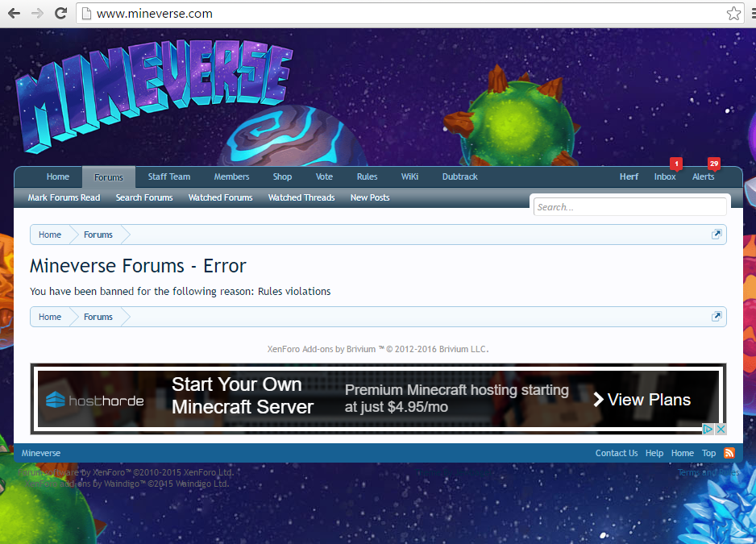Click Home in bottom breadcrumb
The image size is (756, 544).
click(x=50, y=317)
